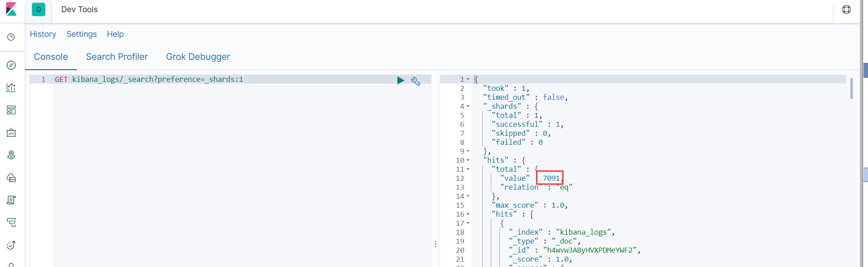Toggle fold marker at line 14
The width and height of the screenshot is (868, 267).
(x=468, y=196)
